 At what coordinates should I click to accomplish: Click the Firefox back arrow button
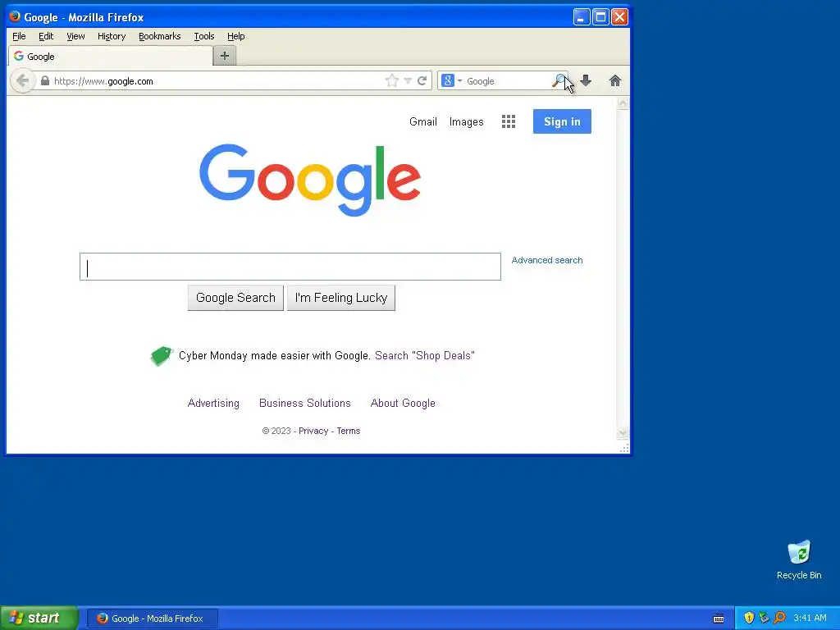coord(22,81)
